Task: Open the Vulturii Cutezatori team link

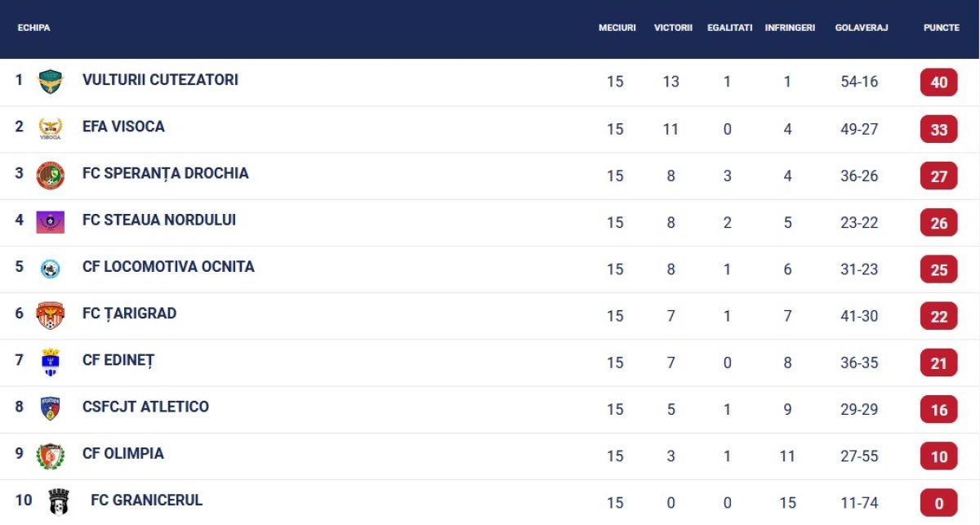Action: pyautogui.click(x=160, y=80)
